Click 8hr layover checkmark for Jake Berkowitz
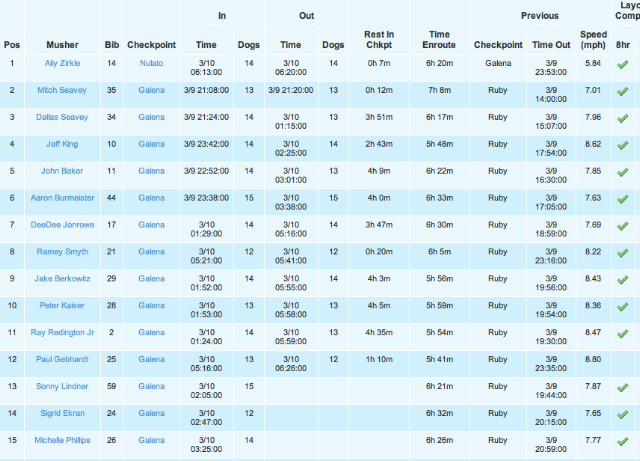The height and width of the screenshot is (461, 640). (622, 280)
